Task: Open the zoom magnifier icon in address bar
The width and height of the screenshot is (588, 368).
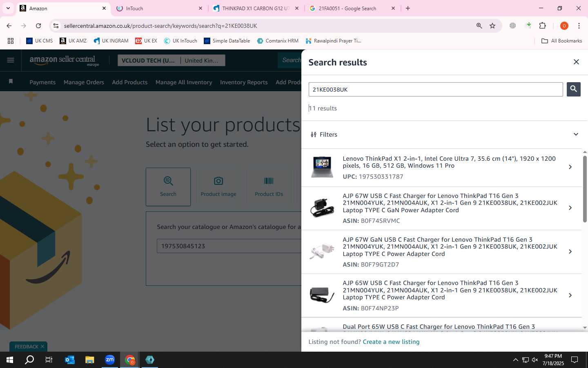Action: pyautogui.click(x=479, y=26)
